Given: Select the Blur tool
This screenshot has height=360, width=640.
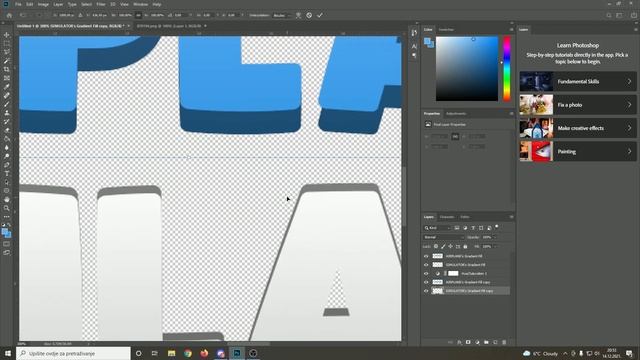Looking at the screenshot, I should pos(7,147).
